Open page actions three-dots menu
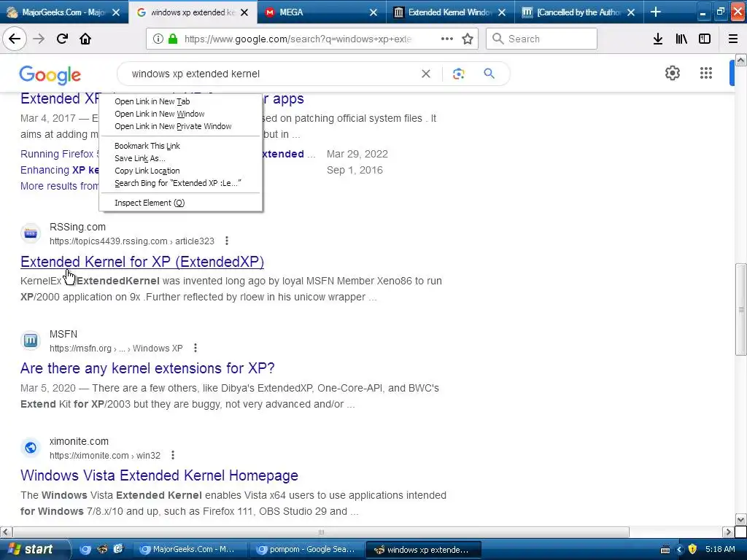The height and width of the screenshot is (560, 747). click(447, 39)
